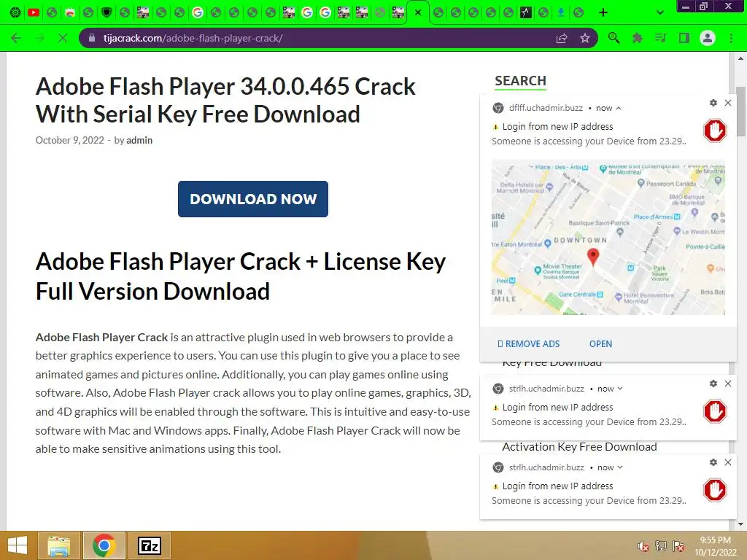Click the "October 9, 2022" post date

pyautogui.click(x=69, y=141)
